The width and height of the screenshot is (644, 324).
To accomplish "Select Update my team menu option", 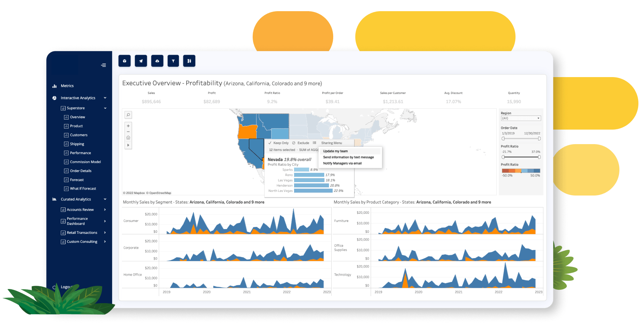I will [x=335, y=151].
